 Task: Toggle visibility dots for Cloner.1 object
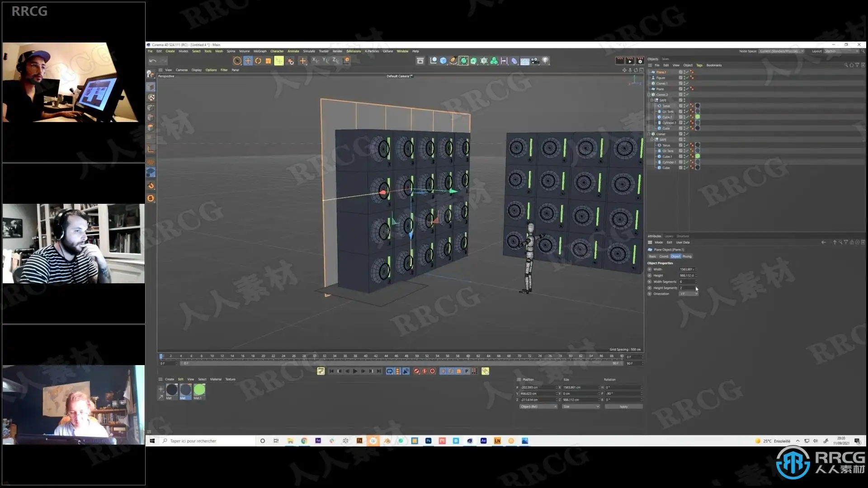click(x=684, y=83)
